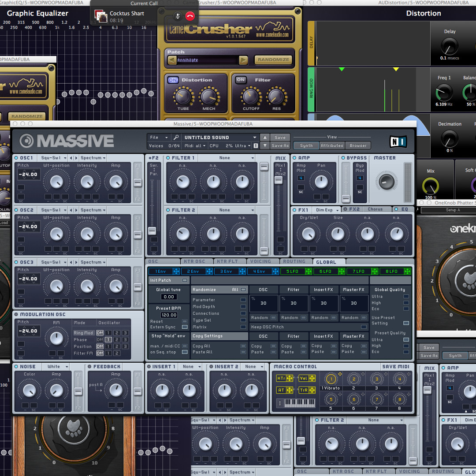Click the Vel macro drag handle

312,378
